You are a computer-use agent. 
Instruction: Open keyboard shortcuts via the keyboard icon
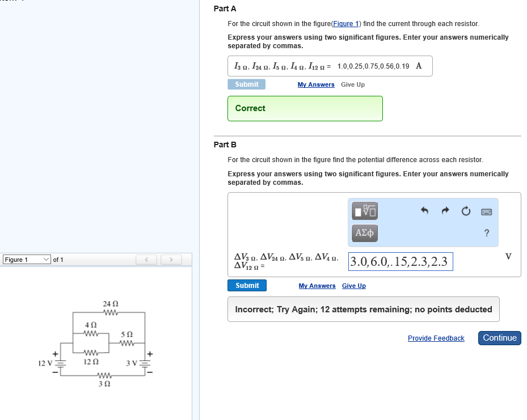click(x=486, y=210)
